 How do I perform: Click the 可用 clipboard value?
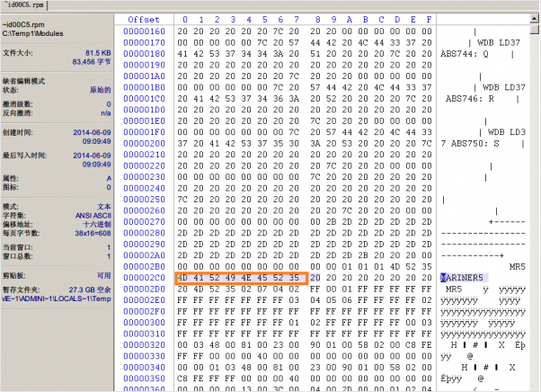point(104,276)
